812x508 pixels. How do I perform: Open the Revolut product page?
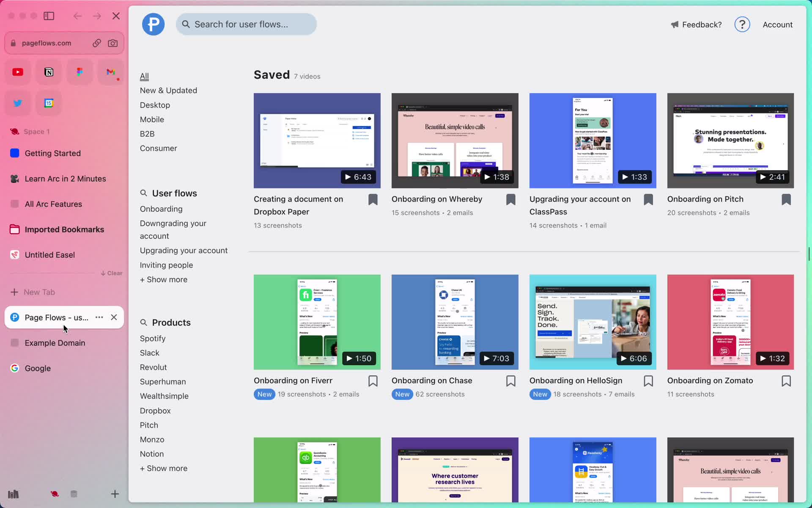pyautogui.click(x=153, y=367)
